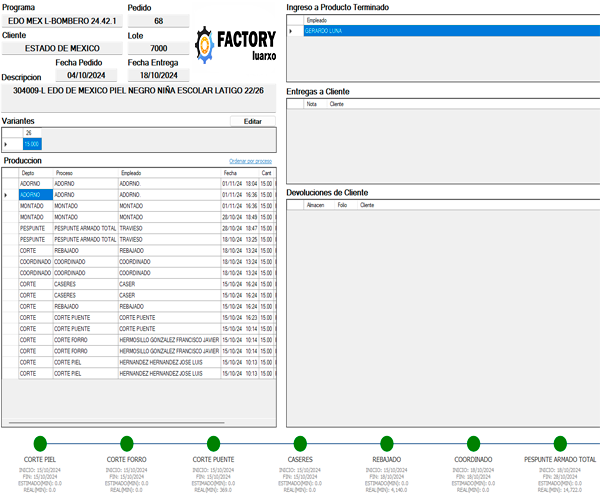Click the Editar button in Variantes
The image size is (600, 500).
point(252,121)
